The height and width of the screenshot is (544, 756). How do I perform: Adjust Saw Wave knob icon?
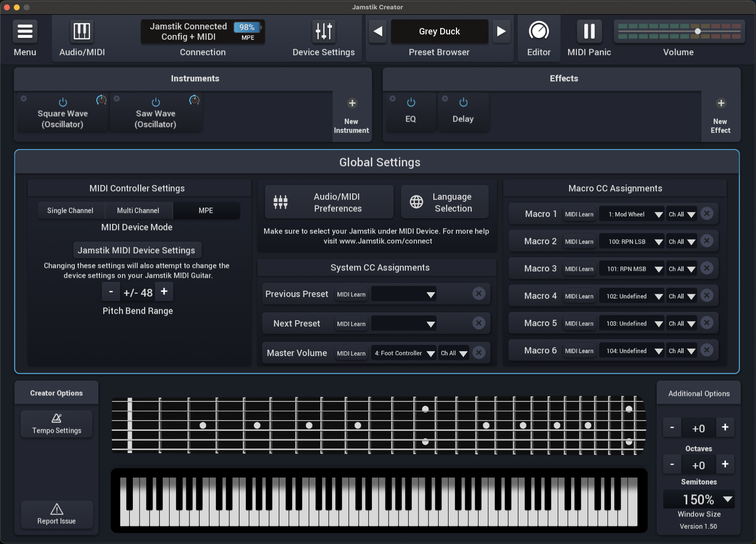pos(194,100)
